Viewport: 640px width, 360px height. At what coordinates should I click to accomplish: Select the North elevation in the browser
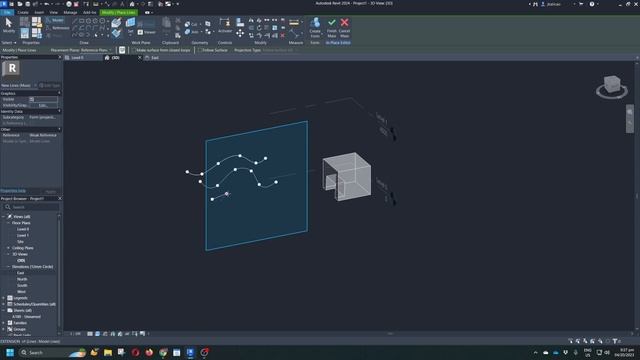(22, 279)
